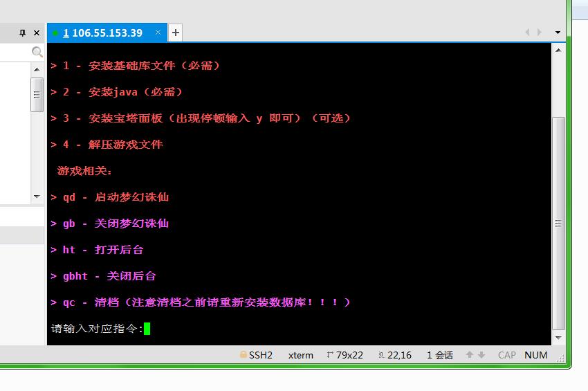588x391 pixels.
Task: Click the side panel scrollbar up arrow
Action: 37,69
